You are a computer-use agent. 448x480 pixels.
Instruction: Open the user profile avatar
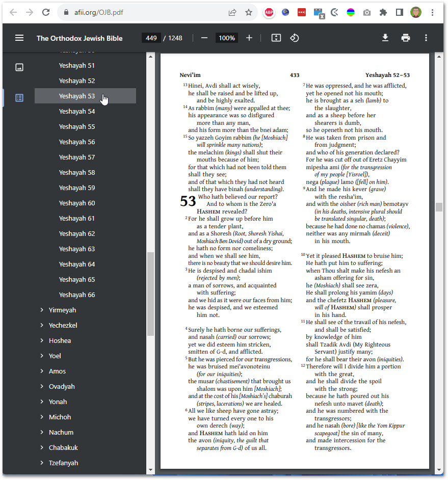(x=416, y=12)
